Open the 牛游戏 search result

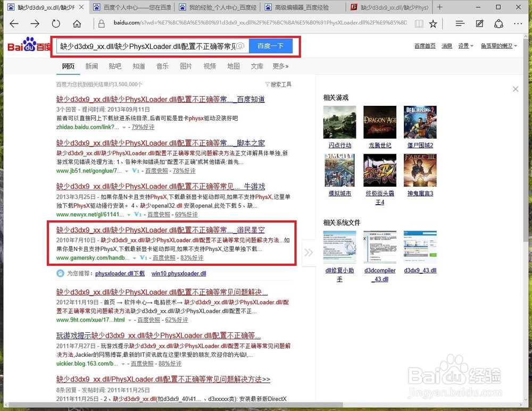161,187
